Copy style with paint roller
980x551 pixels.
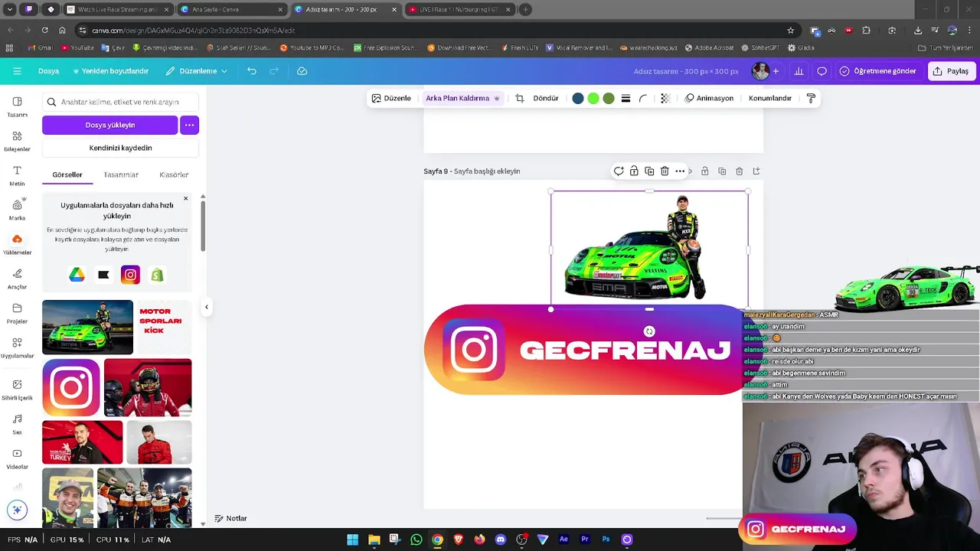point(811,98)
